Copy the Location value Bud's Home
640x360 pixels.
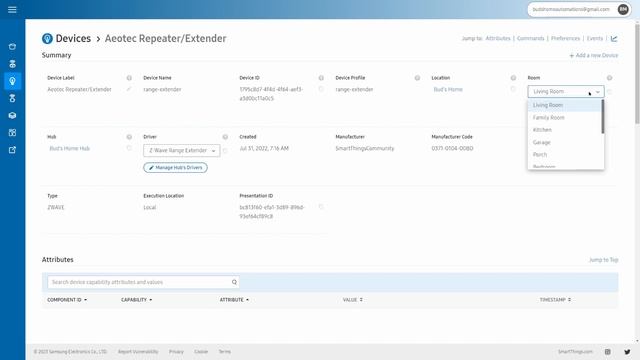(513, 89)
